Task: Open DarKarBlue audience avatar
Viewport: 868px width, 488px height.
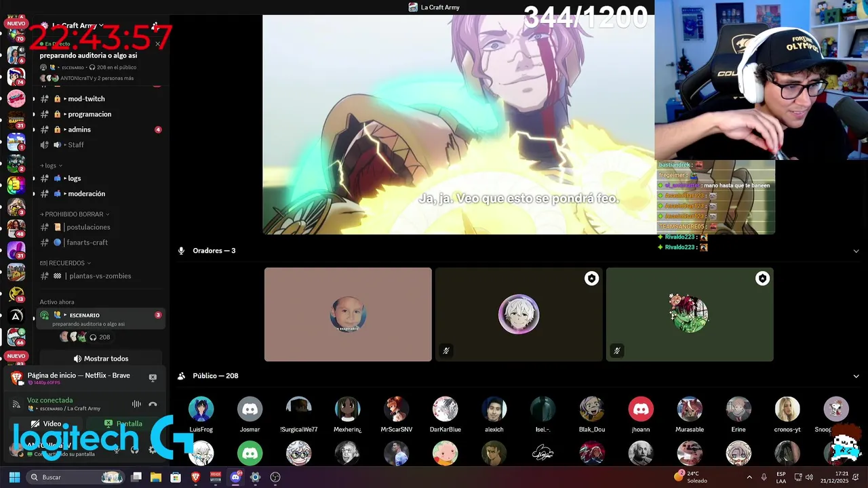Action: click(x=445, y=409)
